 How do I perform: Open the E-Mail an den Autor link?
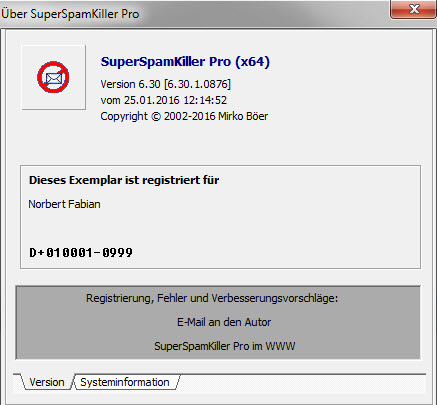click(224, 322)
